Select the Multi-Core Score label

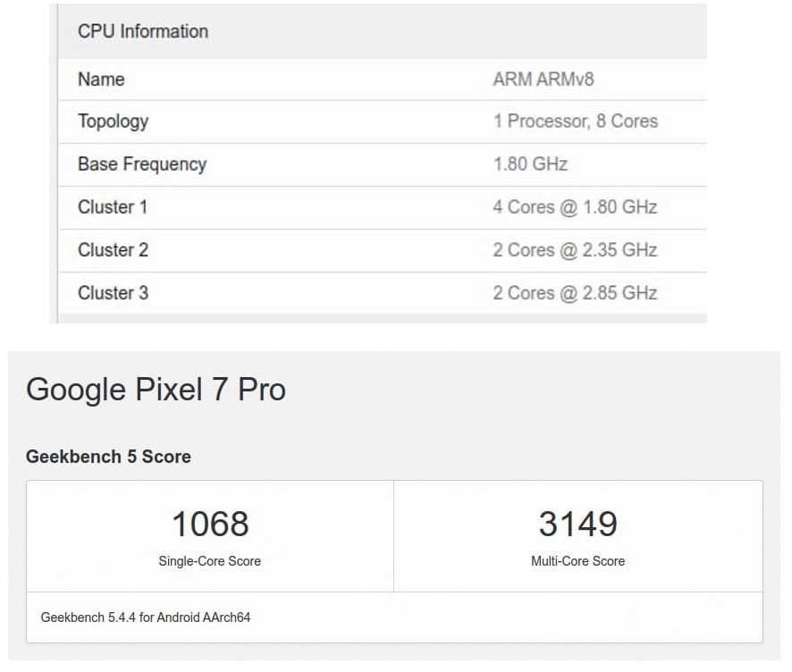pos(577,561)
